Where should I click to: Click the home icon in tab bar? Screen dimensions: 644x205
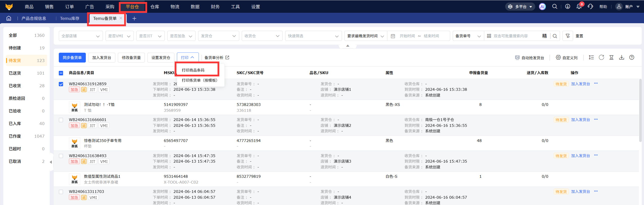(x=9, y=18)
